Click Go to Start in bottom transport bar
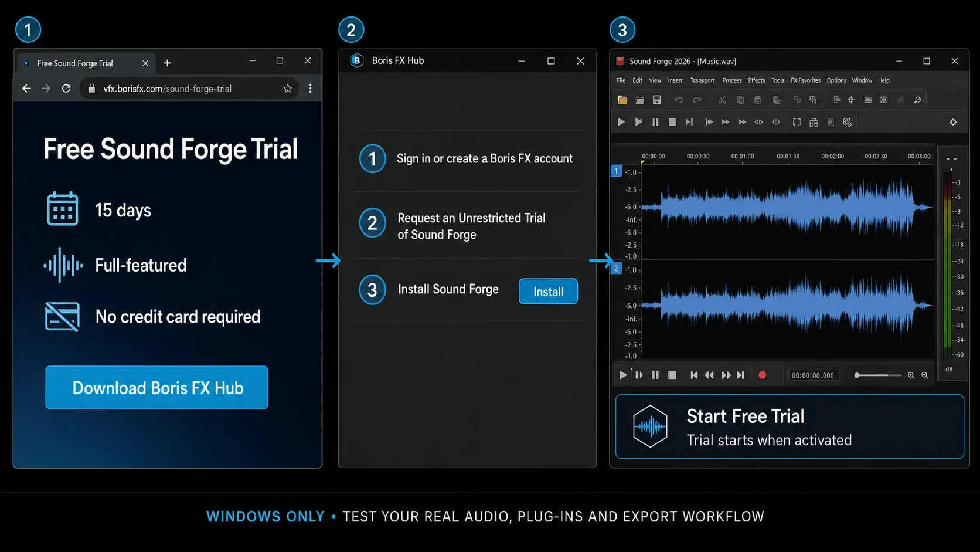Viewport: 980px width, 552px height. [694, 375]
